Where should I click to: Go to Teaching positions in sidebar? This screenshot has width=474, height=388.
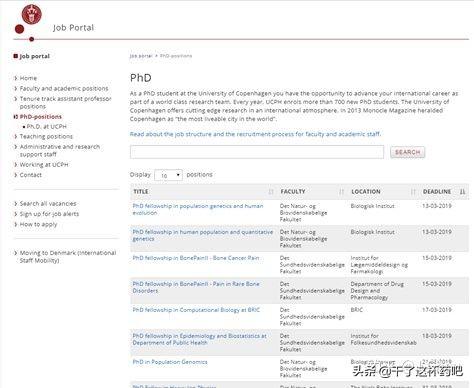(x=46, y=136)
